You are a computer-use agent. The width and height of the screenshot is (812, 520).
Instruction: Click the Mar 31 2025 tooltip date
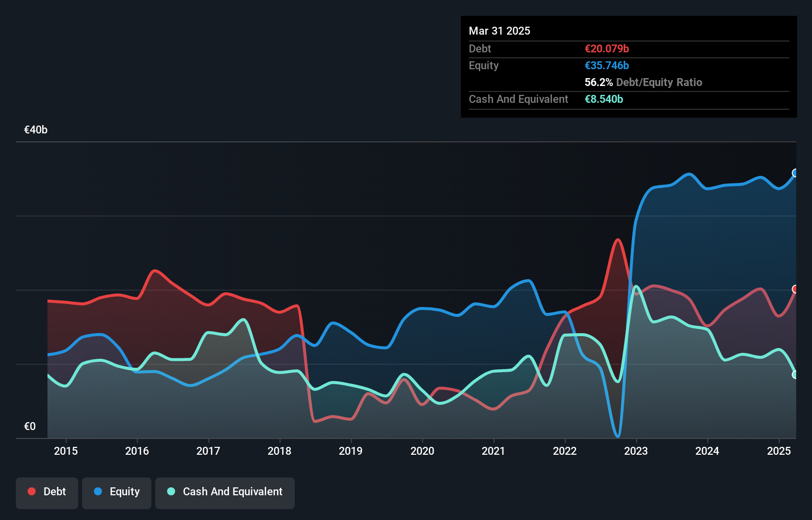[499, 31]
